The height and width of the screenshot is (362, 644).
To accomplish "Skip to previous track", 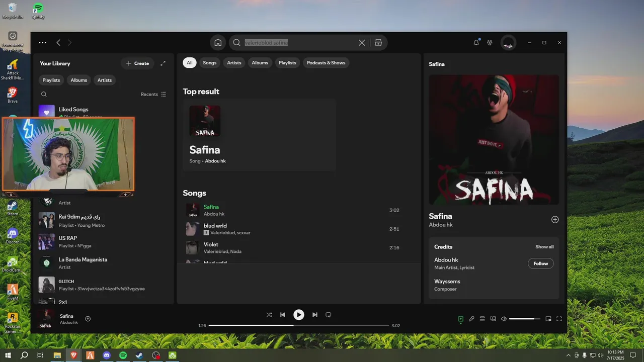I will [283, 315].
